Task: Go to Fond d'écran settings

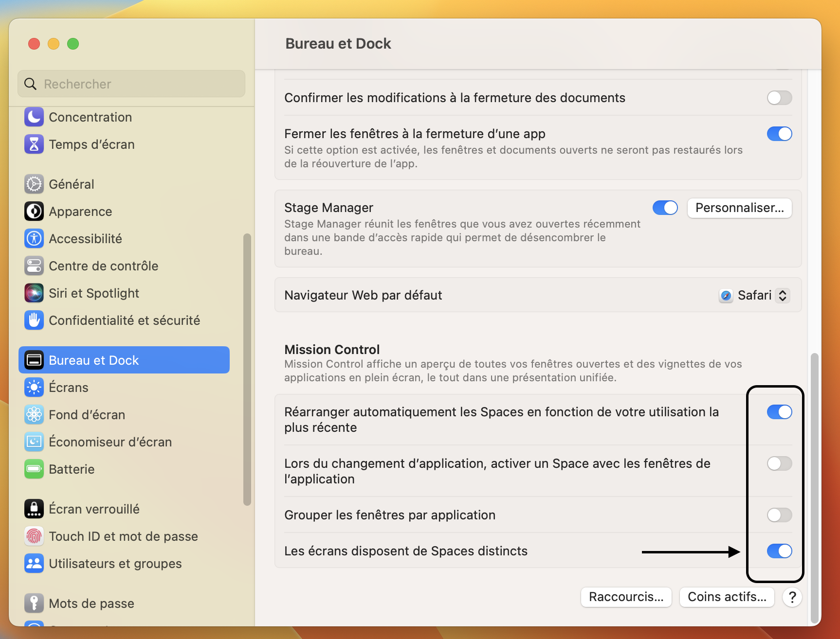Action: 87,415
